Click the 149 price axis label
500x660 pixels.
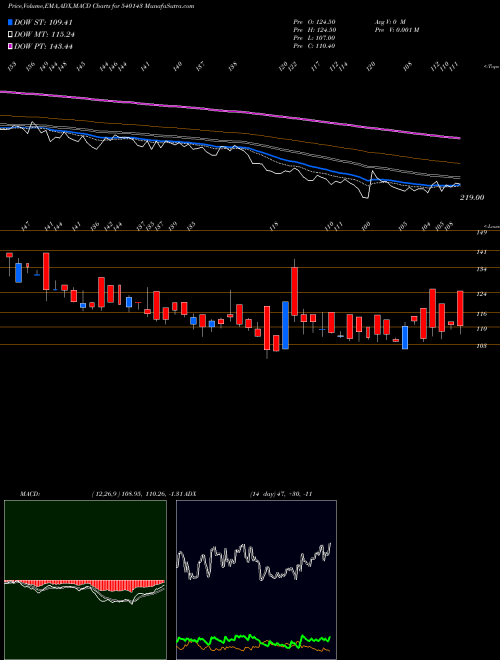[481, 232]
